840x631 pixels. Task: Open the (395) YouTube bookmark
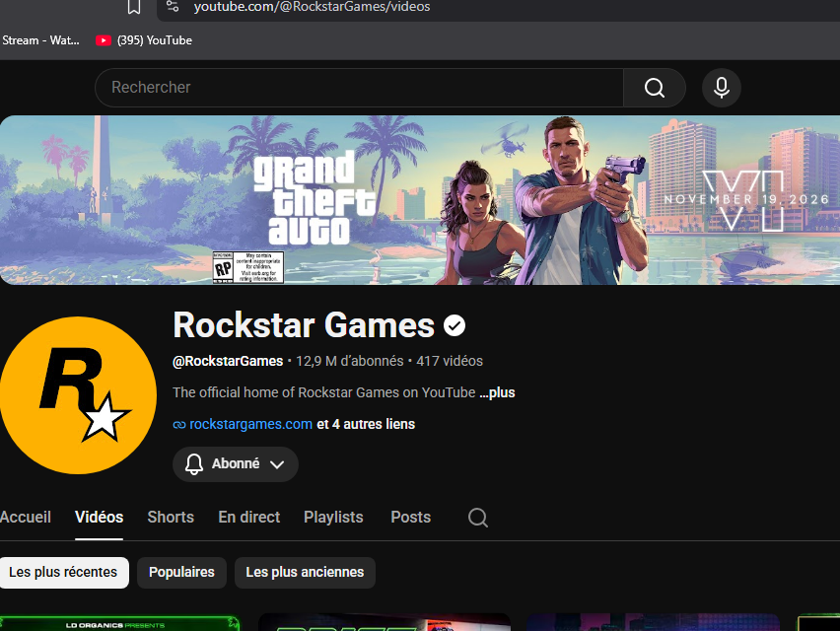coord(144,40)
